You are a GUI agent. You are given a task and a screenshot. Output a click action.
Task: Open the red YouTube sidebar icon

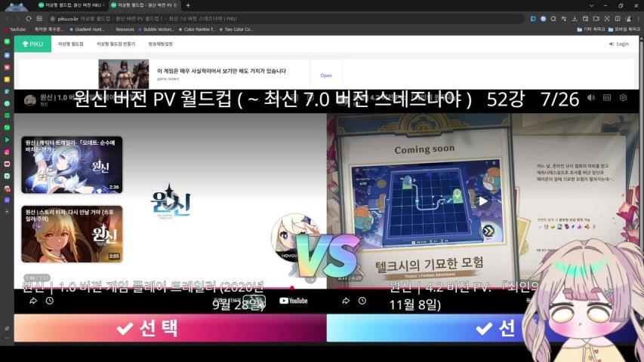7,164
